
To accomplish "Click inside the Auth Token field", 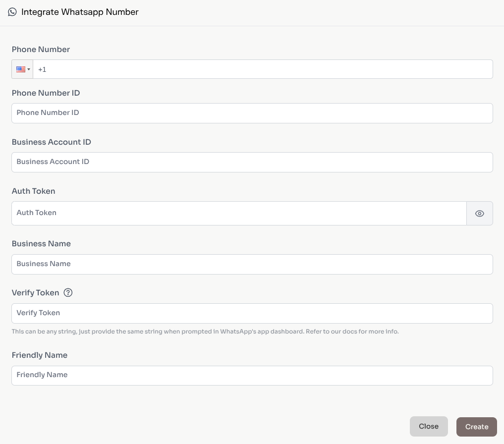I will tap(198, 213).
